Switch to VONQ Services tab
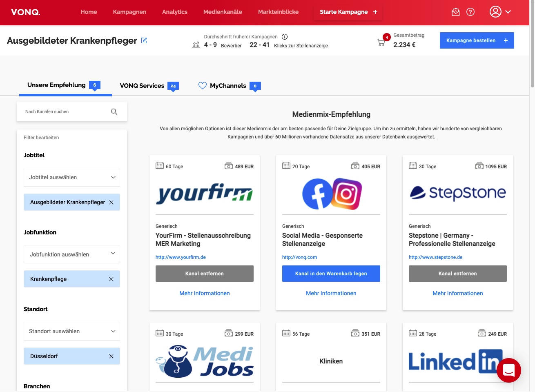The width and height of the screenshot is (535, 392). (149, 86)
